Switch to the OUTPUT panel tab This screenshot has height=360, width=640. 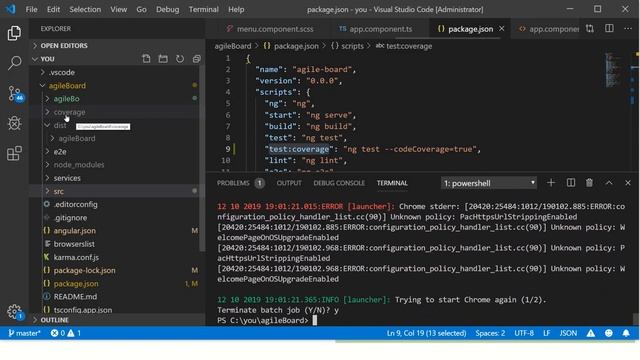289,183
